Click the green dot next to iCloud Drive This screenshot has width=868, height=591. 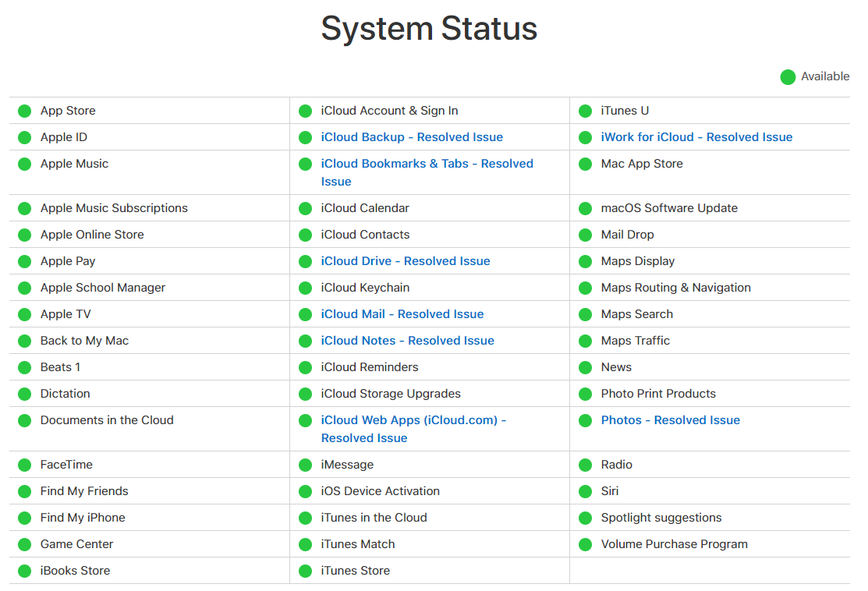305,262
